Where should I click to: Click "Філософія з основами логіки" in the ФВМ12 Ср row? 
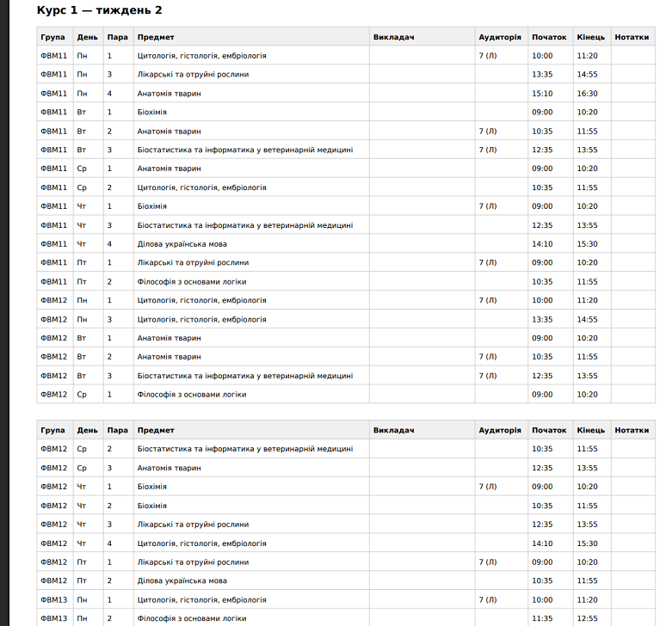[192, 395]
